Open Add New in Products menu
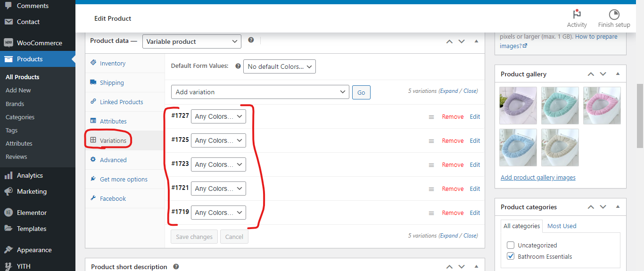This screenshot has height=271, width=644. [18, 90]
